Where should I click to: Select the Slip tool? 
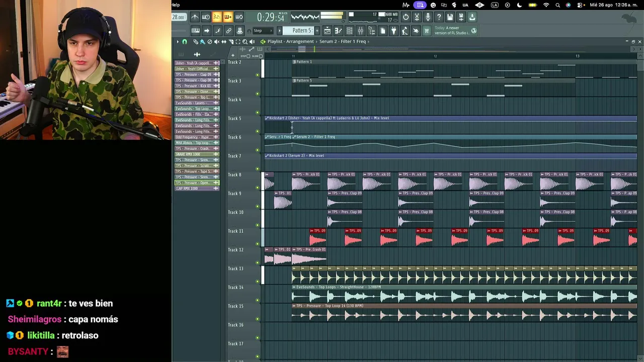click(x=223, y=42)
